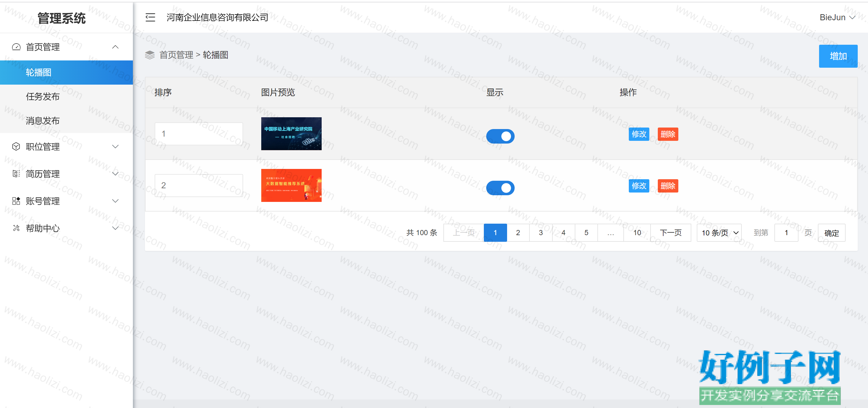Open the 职位管理 sidebar menu
Screen dimensions: 868x408
66,146
